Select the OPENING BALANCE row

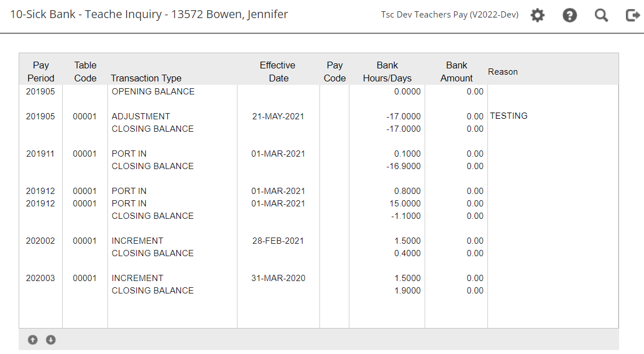click(x=153, y=92)
